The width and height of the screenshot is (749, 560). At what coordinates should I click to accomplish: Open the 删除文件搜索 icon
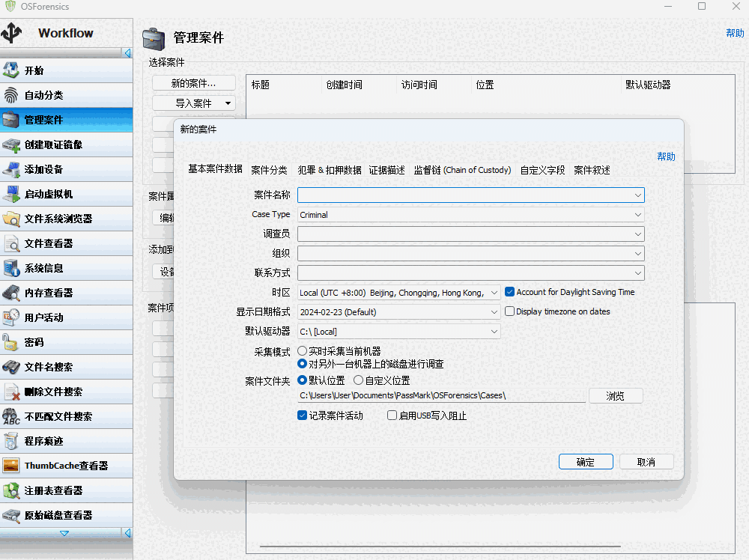[x=11, y=392]
